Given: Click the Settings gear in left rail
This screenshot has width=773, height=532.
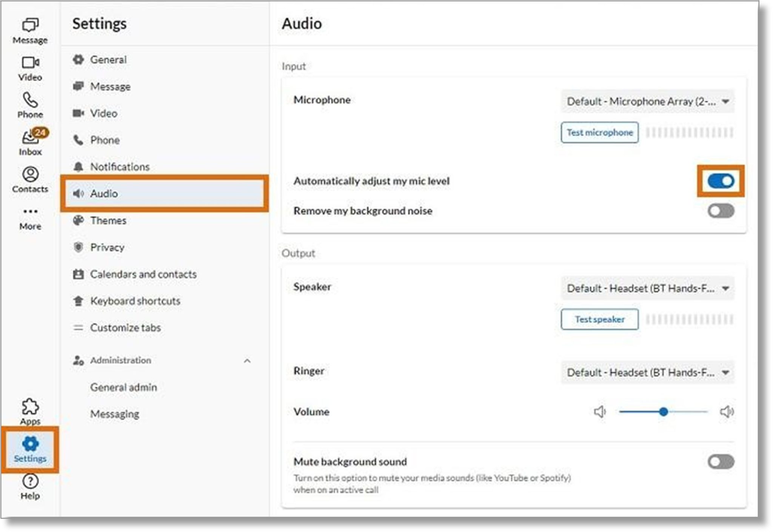Looking at the screenshot, I should click(30, 450).
